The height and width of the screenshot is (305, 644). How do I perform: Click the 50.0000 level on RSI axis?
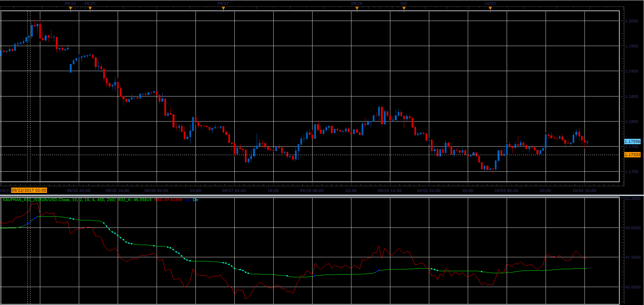click(632, 228)
